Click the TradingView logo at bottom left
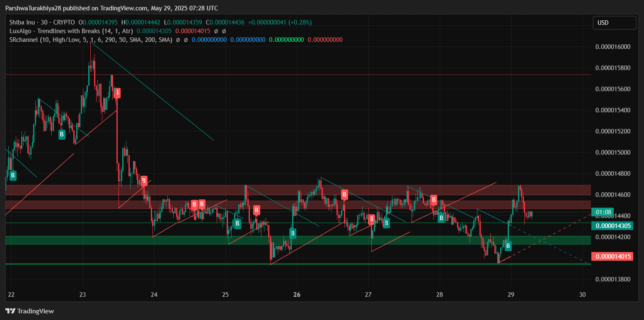The width and height of the screenshot is (644, 320). (29, 311)
